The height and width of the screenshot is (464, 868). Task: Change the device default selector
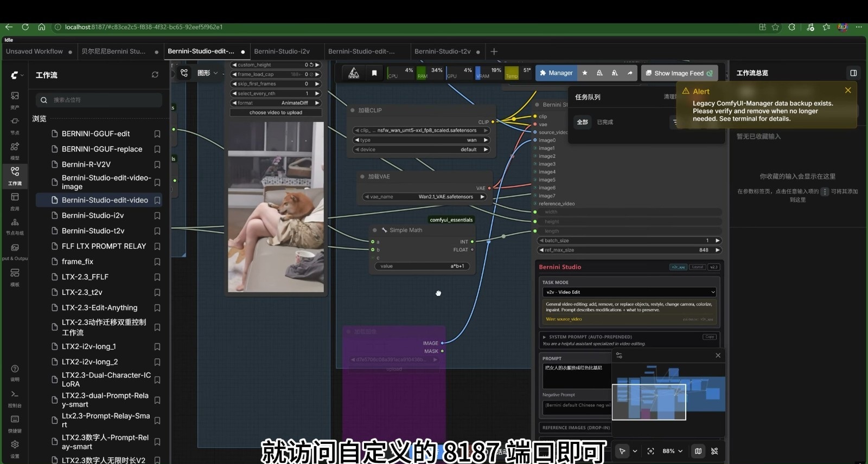pyautogui.click(x=421, y=150)
